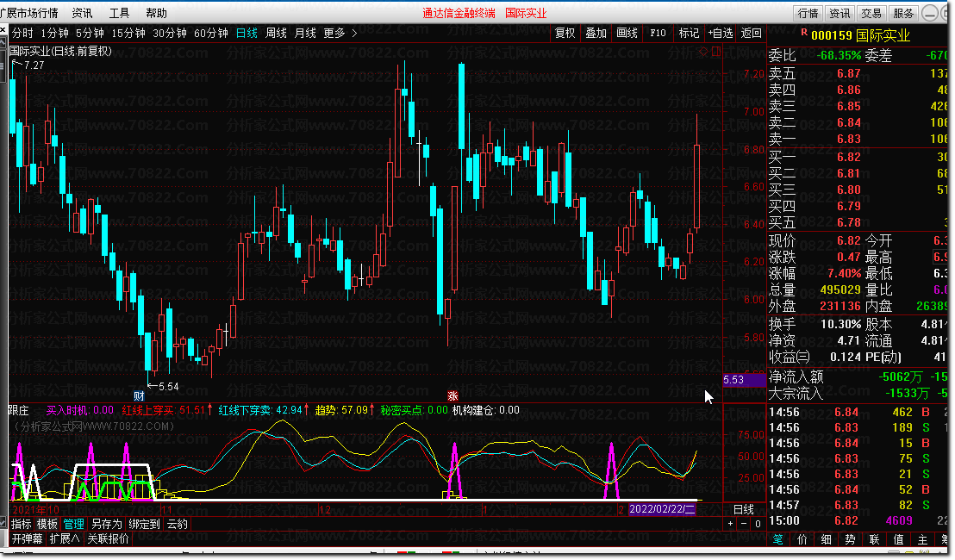Click the − zoom out button
This screenshot has height=560, width=955.
744,524
